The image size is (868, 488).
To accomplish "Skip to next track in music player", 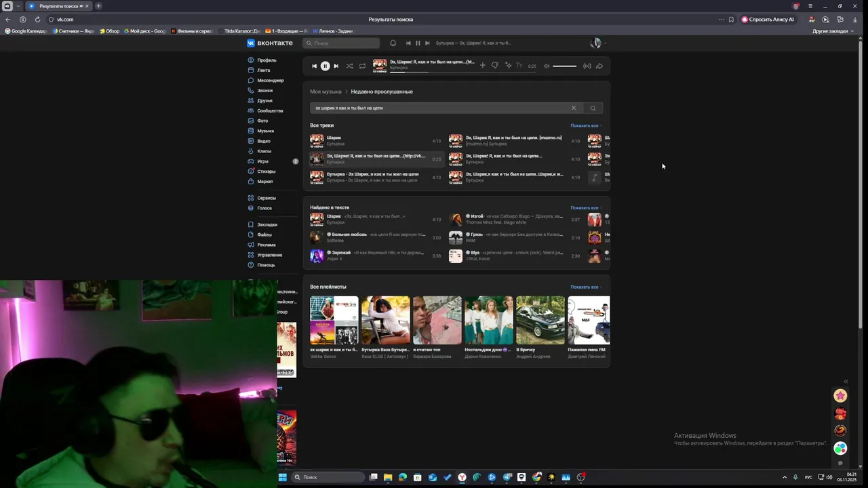I will pos(336,66).
